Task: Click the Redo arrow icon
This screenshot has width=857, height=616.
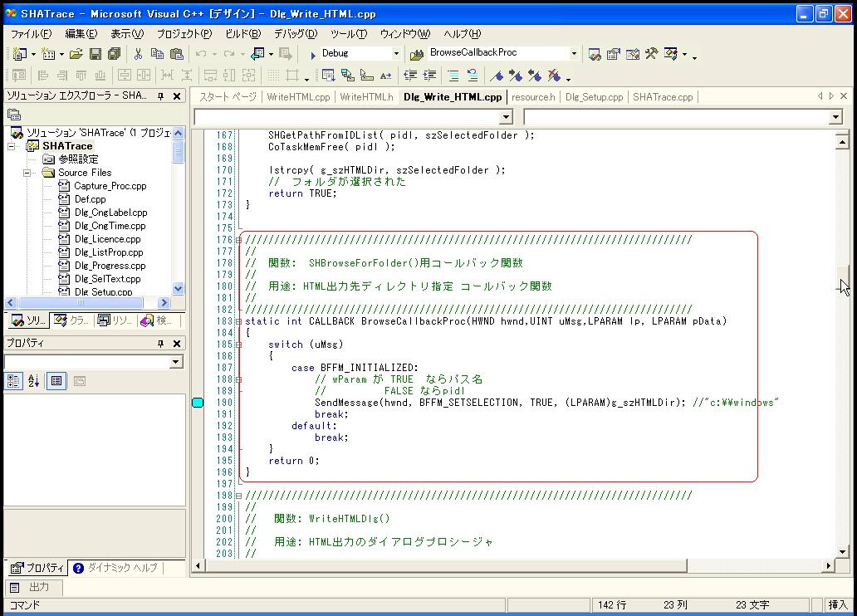Action: point(229,54)
